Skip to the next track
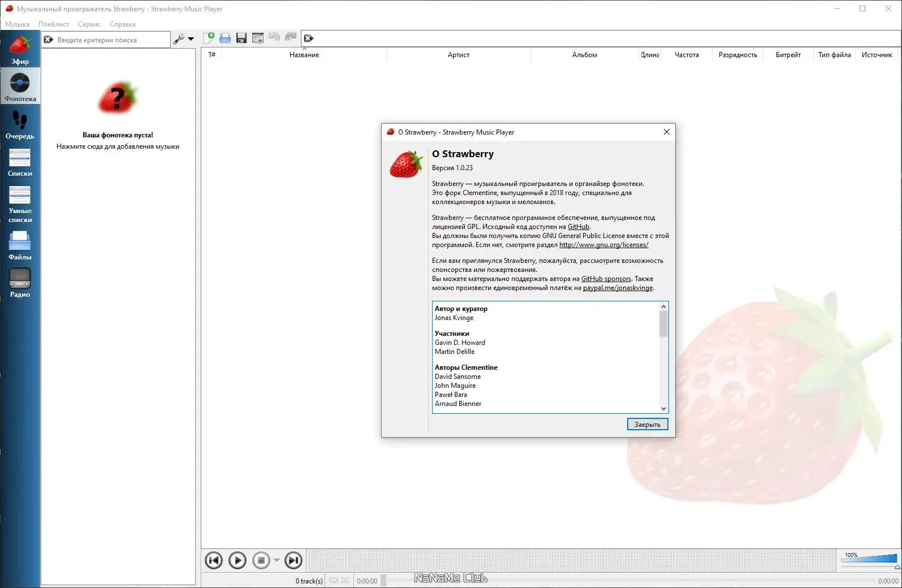The image size is (902, 588). (x=293, y=560)
